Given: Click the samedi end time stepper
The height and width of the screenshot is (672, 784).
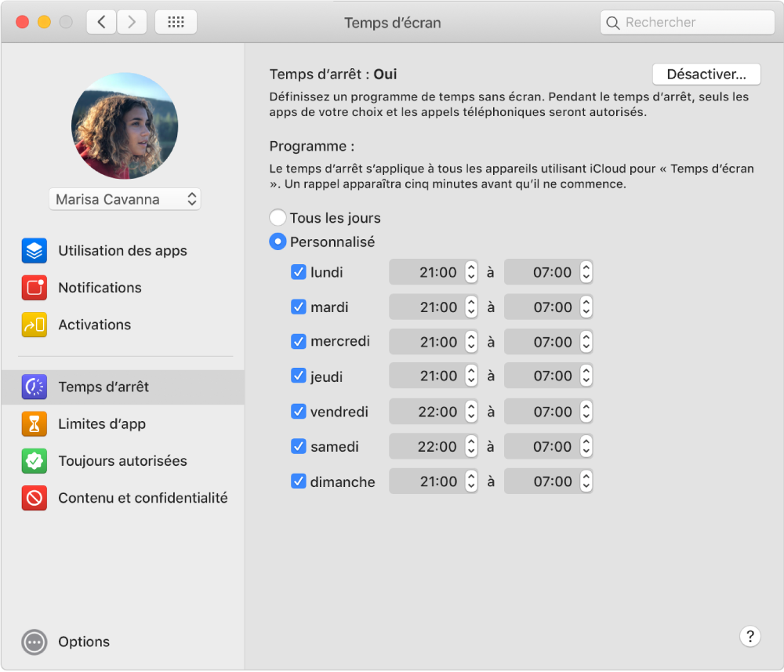Looking at the screenshot, I should tap(586, 446).
